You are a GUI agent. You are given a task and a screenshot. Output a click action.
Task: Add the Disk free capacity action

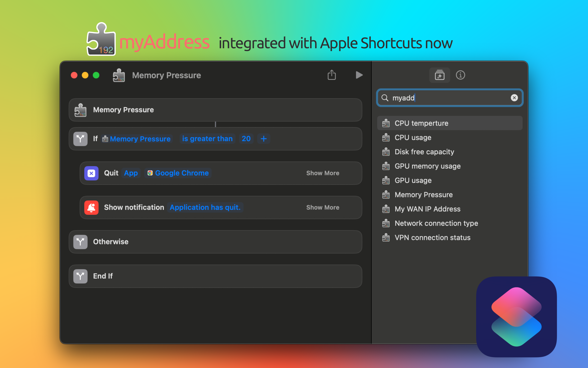click(450, 152)
